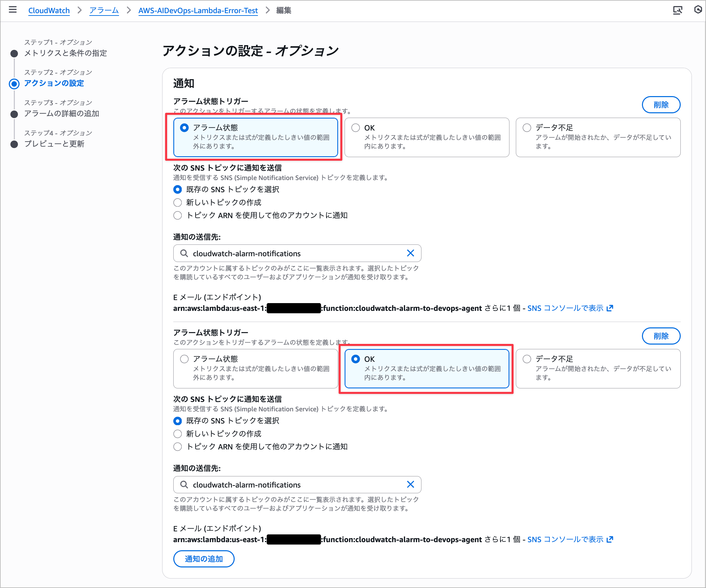Screen dimensions: 706x588
Task: Open the アラーム breadcrumb link
Action: pyautogui.click(x=104, y=10)
